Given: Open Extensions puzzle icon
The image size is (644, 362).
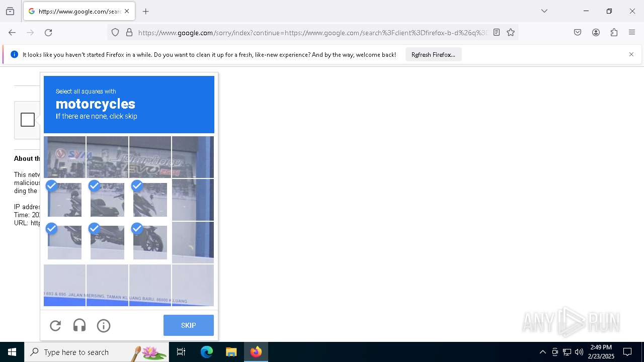Looking at the screenshot, I should point(614,33).
